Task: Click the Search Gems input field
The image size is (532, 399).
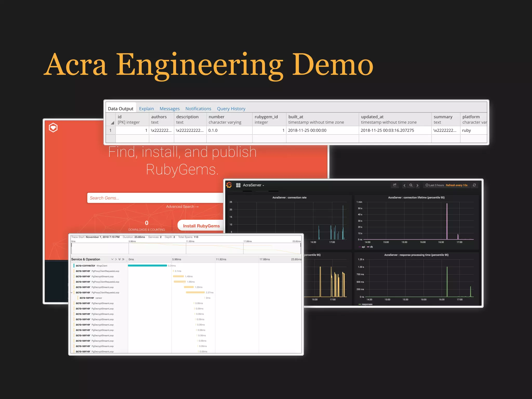Action: (x=155, y=198)
